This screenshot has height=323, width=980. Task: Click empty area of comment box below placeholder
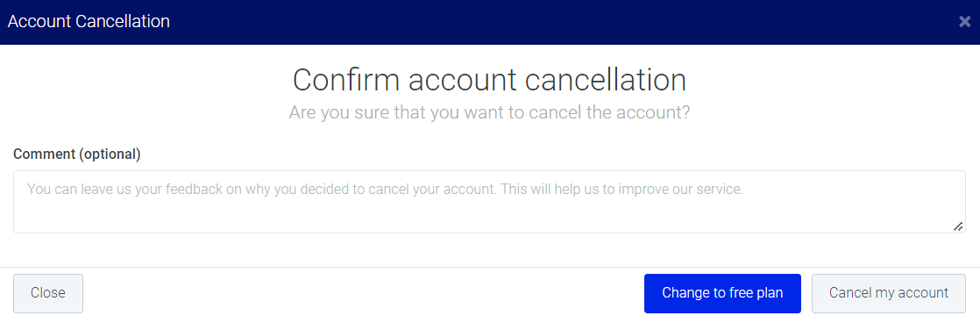pyautogui.click(x=489, y=216)
